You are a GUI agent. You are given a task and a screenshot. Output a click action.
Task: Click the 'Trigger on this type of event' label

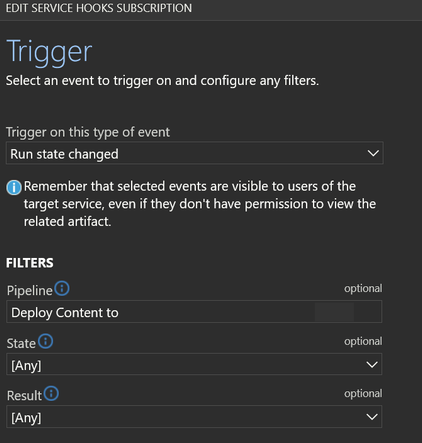(88, 132)
